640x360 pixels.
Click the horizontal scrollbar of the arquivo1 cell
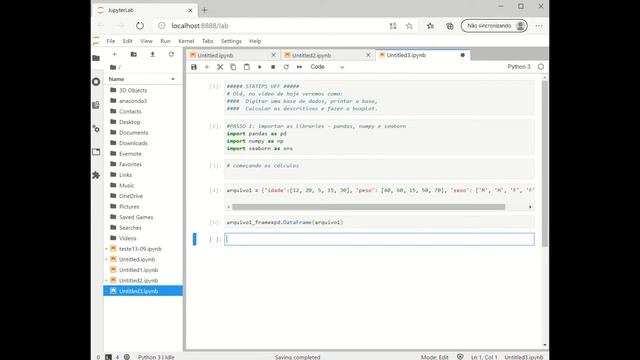pyautogui.click(x=368, y=207)
